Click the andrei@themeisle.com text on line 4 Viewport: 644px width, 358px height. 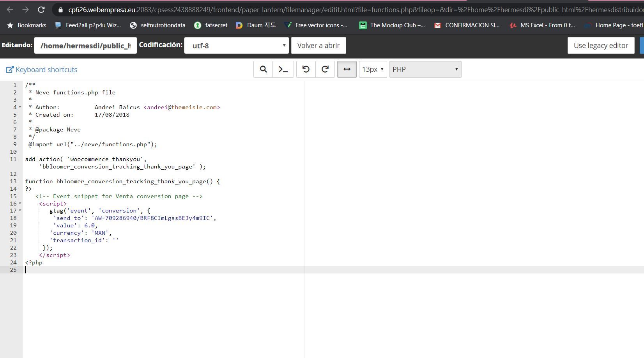(182, 107)
